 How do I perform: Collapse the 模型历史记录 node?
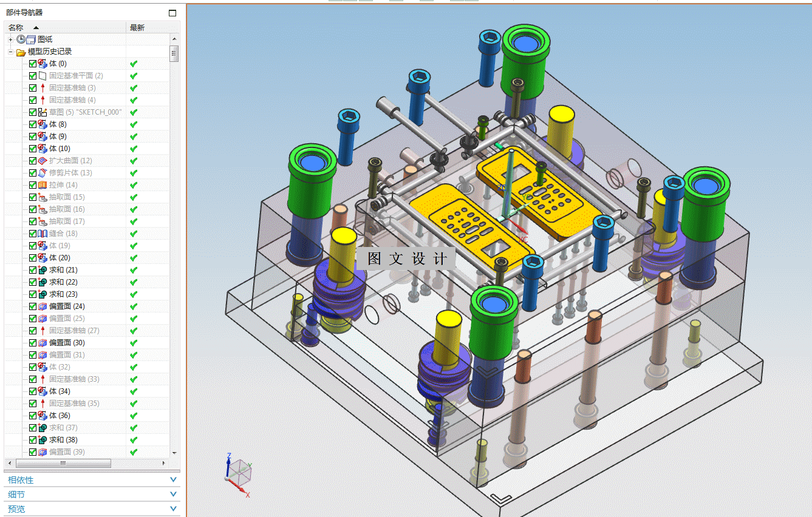[10, 52]
